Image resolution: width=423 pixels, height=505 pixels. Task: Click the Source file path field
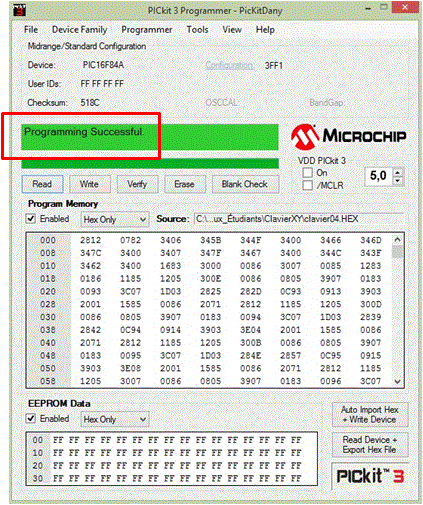(299, 219)
